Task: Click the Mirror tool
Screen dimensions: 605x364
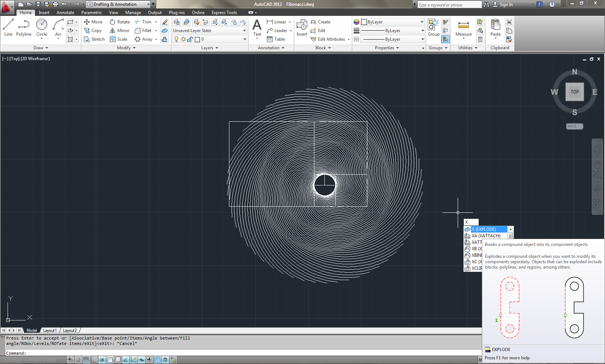Action: 120,31
